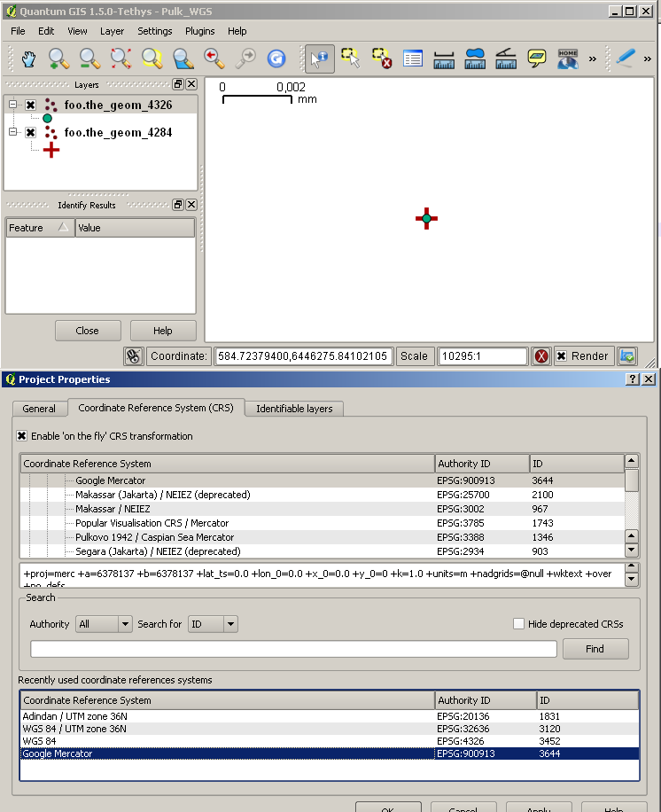Click CRS list scrollbar bottom down arrow
Viewport: 661px width, 812px height.
coord(632,550)
